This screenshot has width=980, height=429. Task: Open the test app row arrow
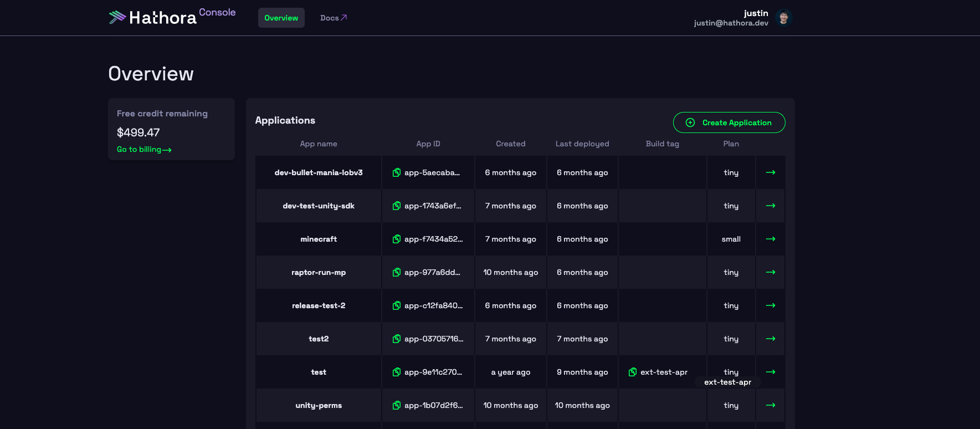[x=770, y=372]
